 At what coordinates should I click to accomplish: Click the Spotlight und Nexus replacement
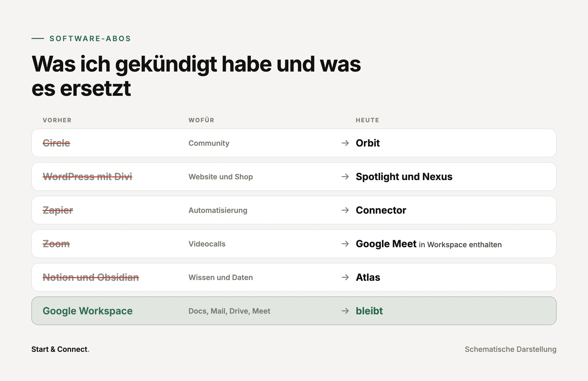pyautogui.click(x=404, y=177)
